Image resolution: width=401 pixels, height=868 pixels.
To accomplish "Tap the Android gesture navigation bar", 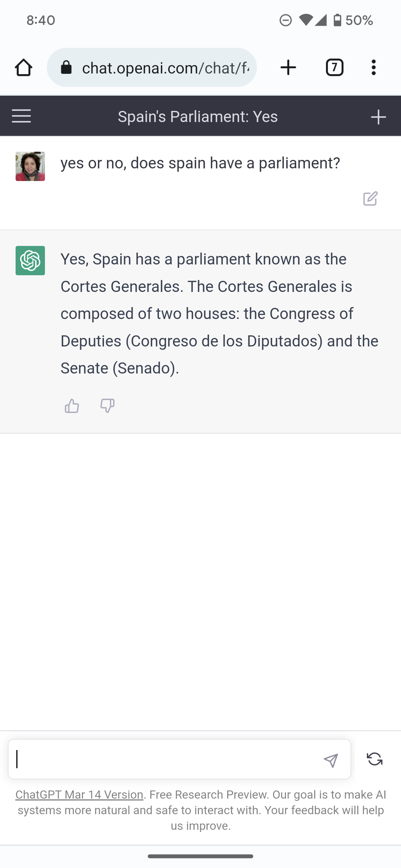I will point(200,856).
